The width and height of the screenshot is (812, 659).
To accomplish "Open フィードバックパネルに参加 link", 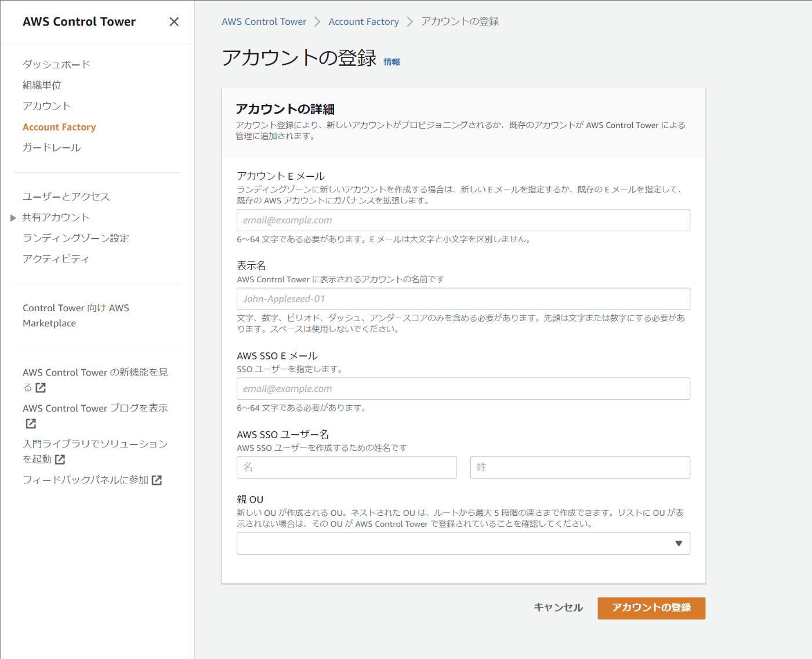I will (86, 480).
